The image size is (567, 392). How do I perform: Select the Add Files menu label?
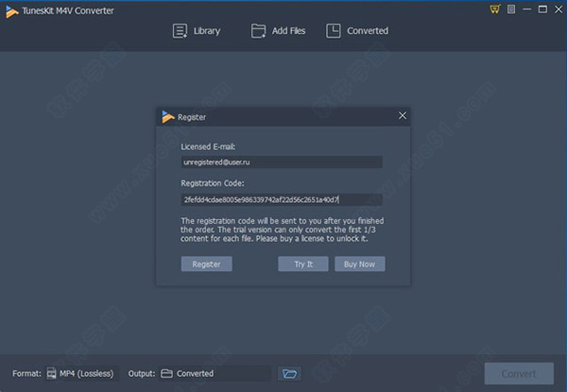(290, 31)
